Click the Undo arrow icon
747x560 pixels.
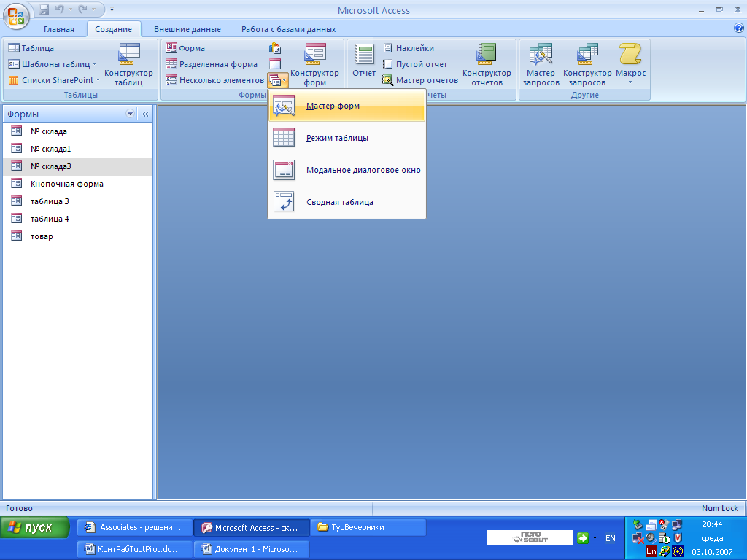click(59, 9)
